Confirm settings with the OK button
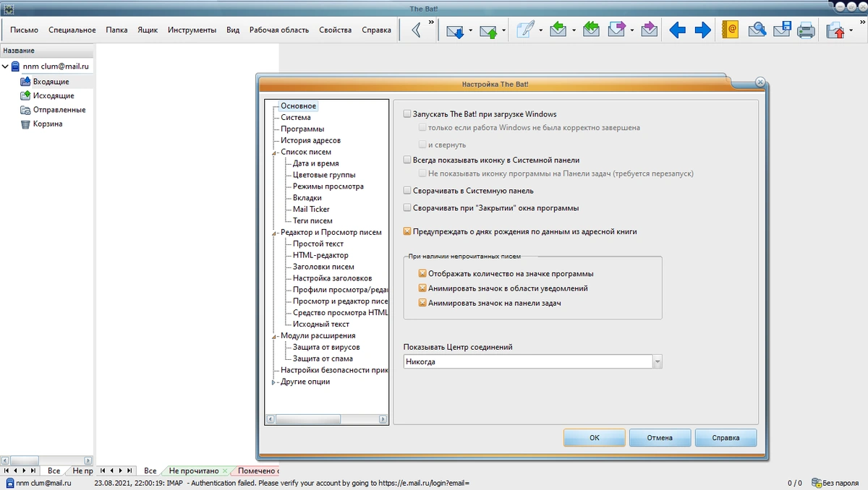This screenshot has height=490, width=868. (x=595, y=438)
